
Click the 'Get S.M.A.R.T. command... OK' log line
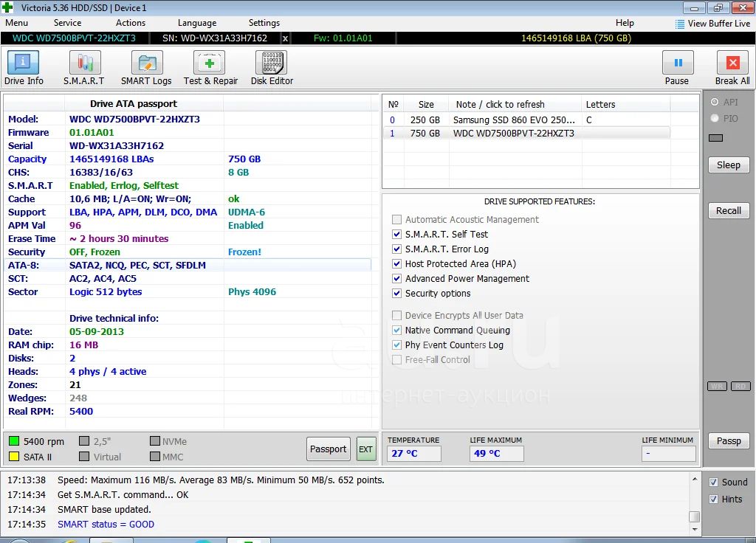[123, 495]
